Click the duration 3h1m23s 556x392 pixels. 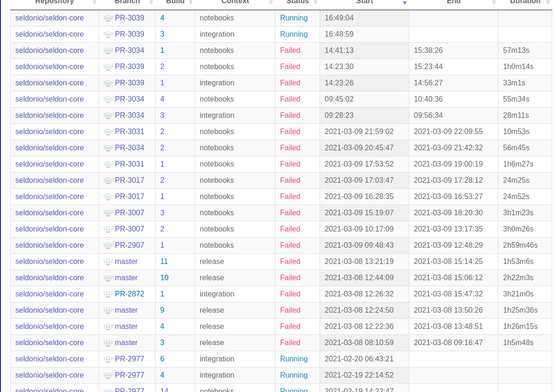(518, 212)
